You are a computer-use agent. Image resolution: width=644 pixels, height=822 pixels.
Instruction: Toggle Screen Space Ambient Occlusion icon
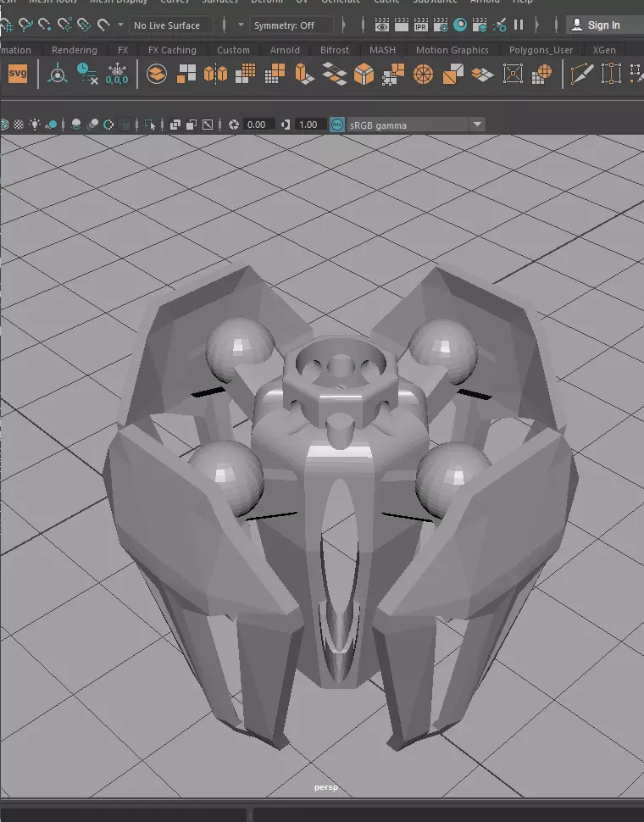(76, 125)
